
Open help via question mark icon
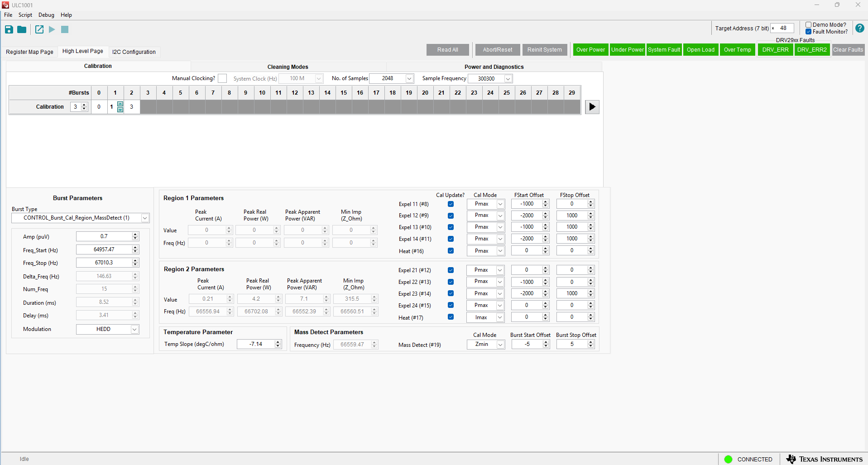click(x=859, y=28)
